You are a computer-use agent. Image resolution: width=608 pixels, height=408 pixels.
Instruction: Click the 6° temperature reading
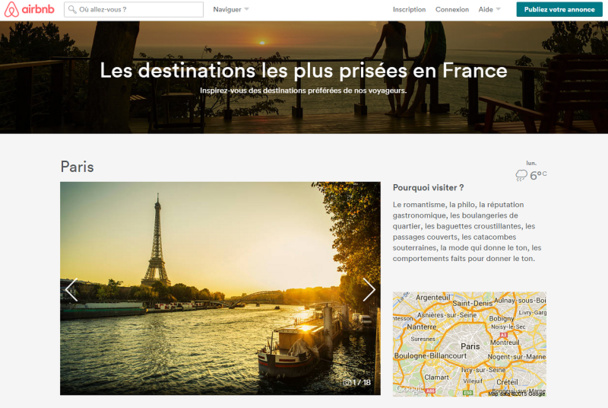[x=538, y=175]
